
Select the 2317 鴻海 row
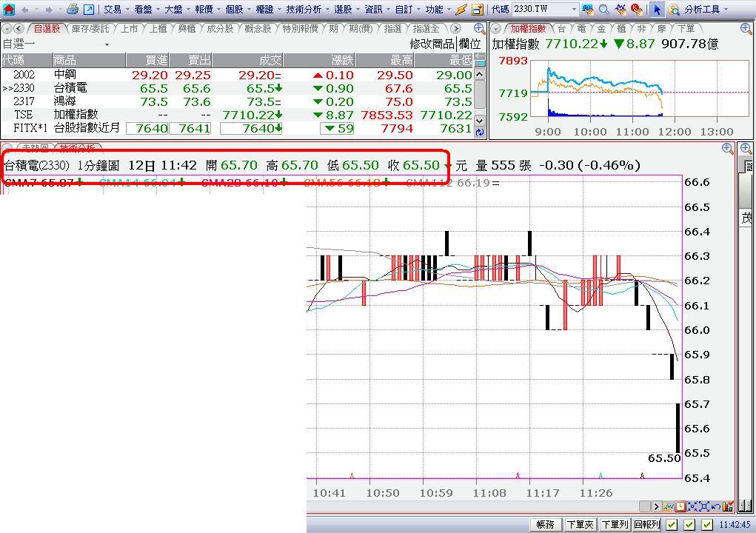pyautogui.click(x=237, y=101)
